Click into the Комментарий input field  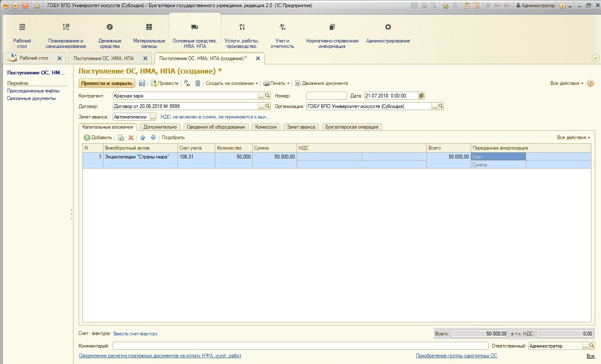[x=300, y=346]
